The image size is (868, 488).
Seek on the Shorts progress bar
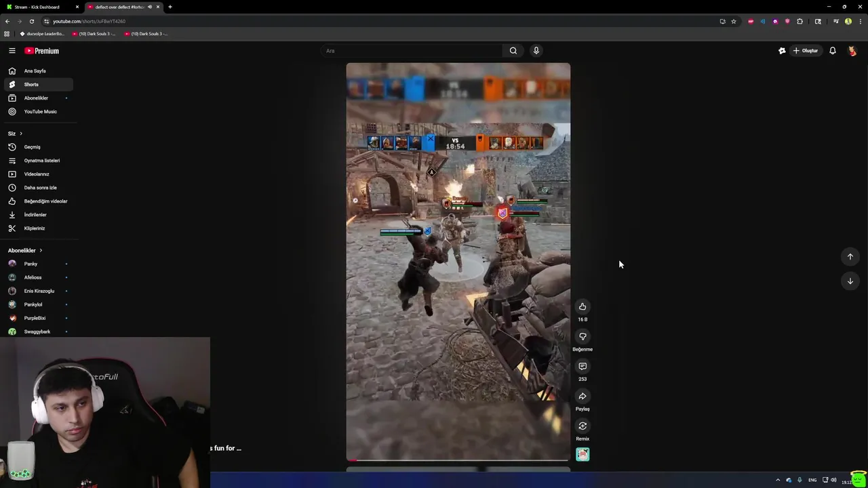tap(458, 460)
